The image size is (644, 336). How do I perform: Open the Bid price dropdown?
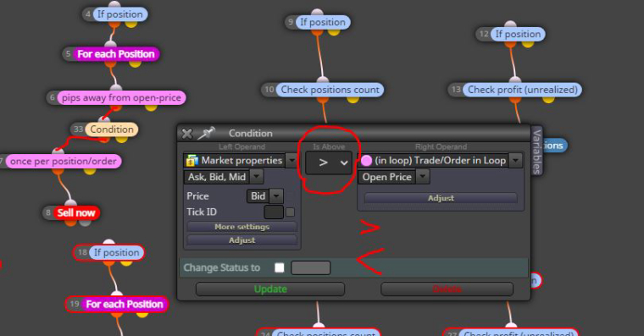[x=276, y=196]
